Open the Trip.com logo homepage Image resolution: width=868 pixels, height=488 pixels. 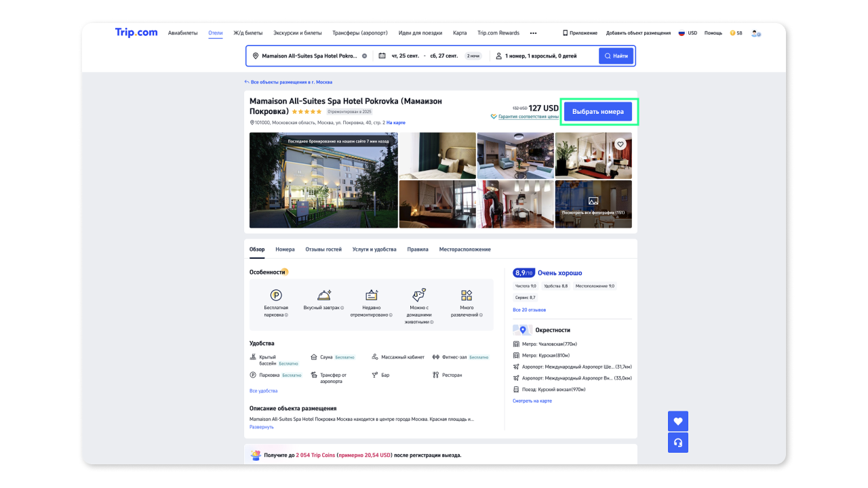[136, 33]
